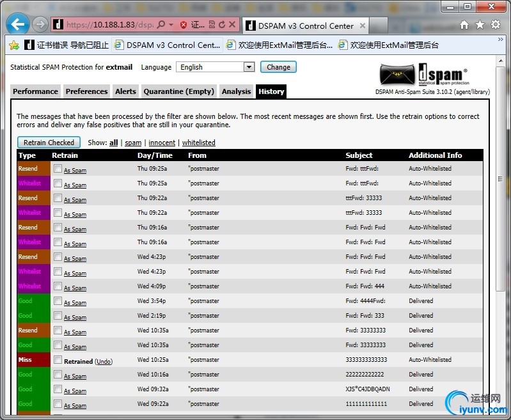511x420 pixels.
Task: Check retrain box for Thu 09:16a Whitelist row
Action: point(58,242)
